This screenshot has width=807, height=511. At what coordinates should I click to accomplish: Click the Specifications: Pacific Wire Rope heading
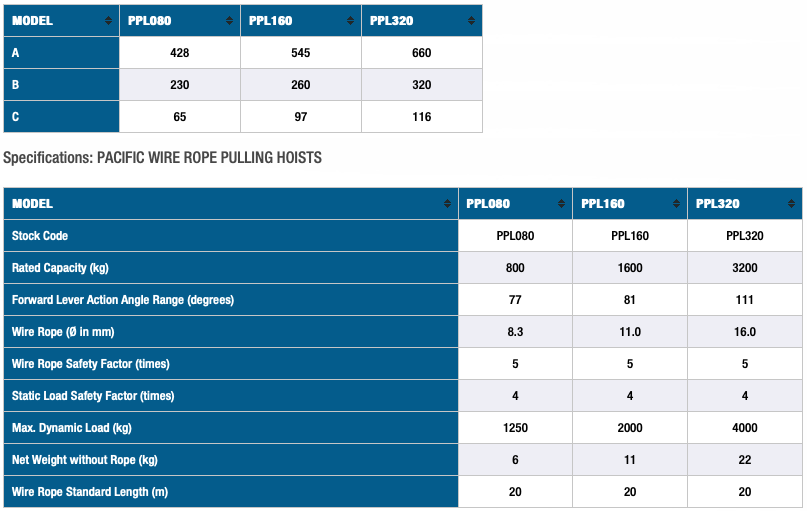click(x=162, y=157)
